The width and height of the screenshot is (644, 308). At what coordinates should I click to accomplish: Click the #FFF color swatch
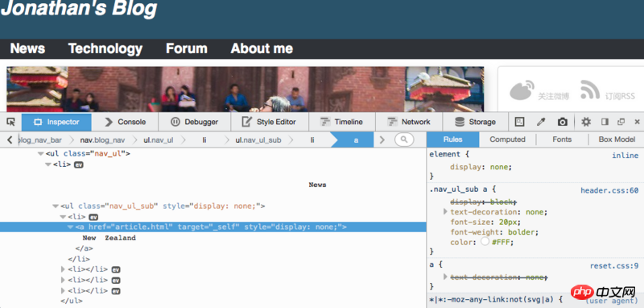(x=485, y=242)
